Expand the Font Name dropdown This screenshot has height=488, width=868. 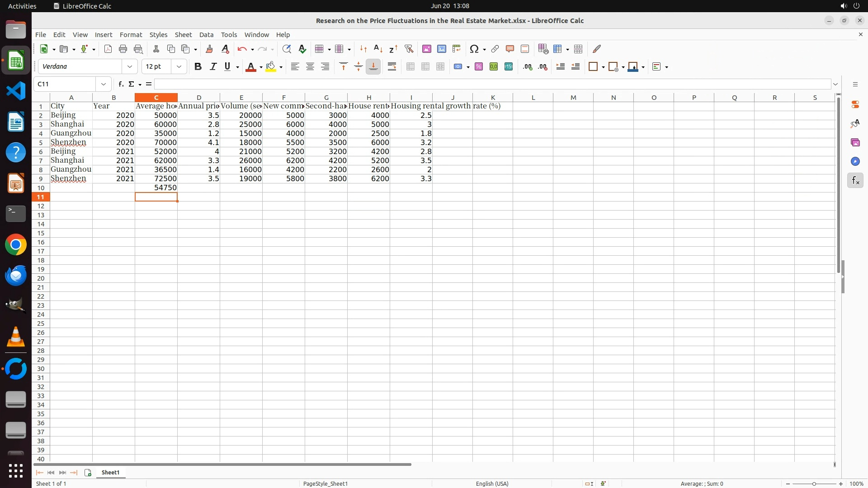coord(130,67)
